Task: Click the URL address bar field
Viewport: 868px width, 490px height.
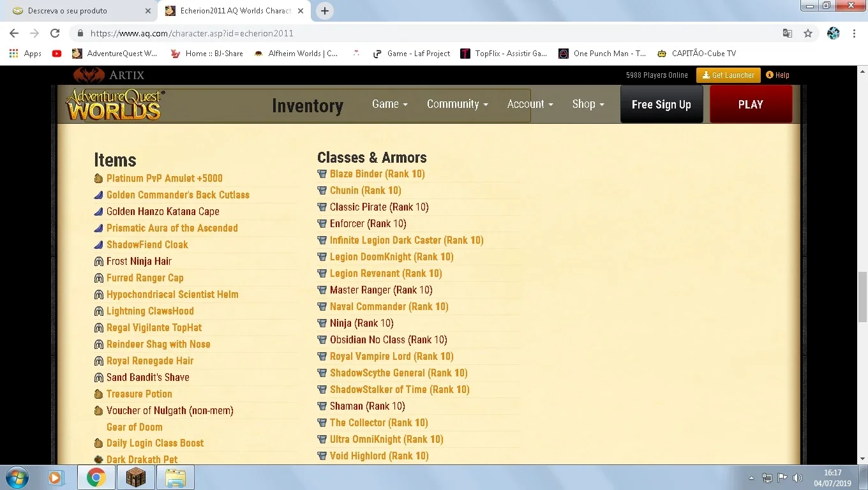Action: (428, 33)
